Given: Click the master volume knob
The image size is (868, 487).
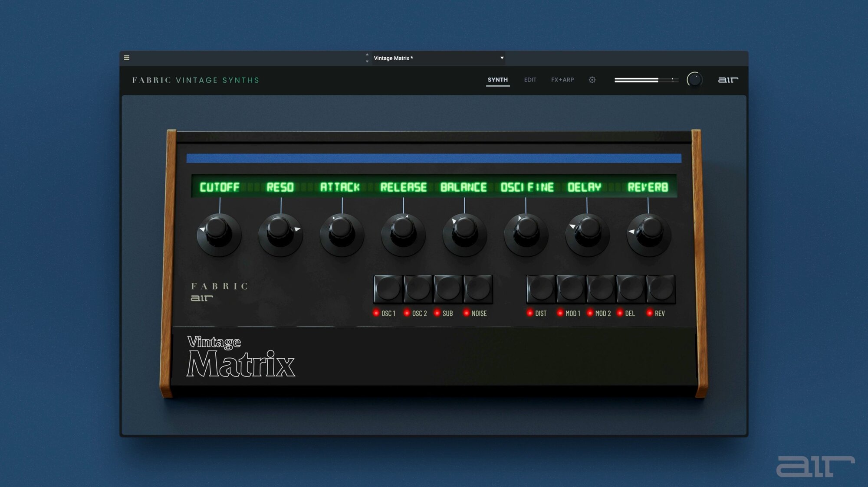Looking at the screenshot, I should click(x=694, y=80).
